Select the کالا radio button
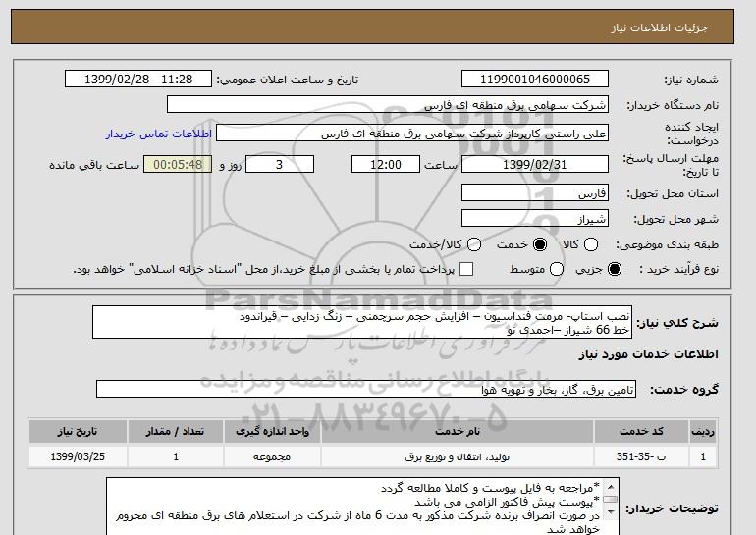This screenshot has height=535, width=756. pos(591,244)
